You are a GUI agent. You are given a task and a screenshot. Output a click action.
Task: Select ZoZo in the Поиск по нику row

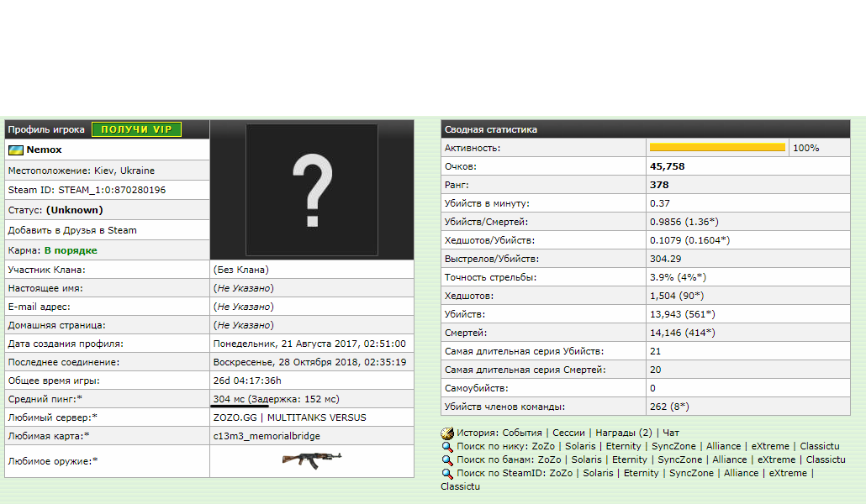point(543,446)
